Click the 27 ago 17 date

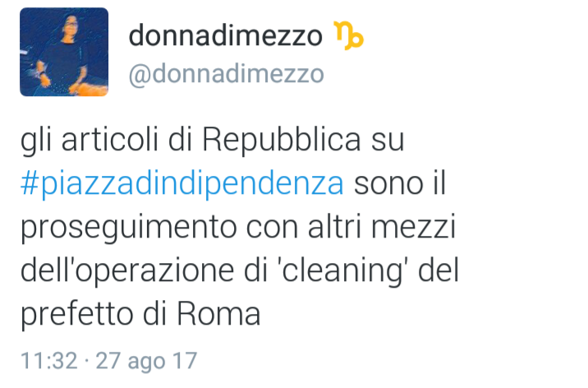[x=146, y=361]
